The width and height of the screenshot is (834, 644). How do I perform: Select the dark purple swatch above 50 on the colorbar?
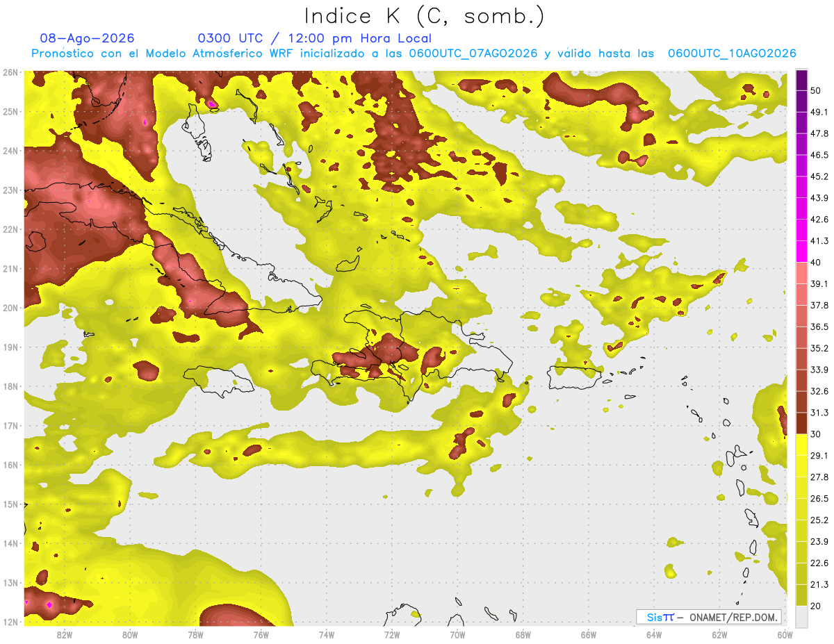801,80
